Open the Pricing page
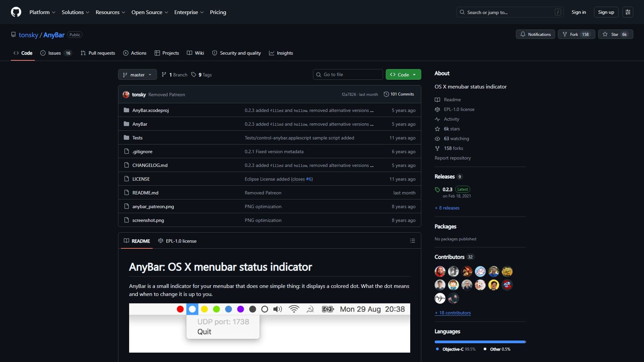The image size is (644, 362). (x=218, y=12)
